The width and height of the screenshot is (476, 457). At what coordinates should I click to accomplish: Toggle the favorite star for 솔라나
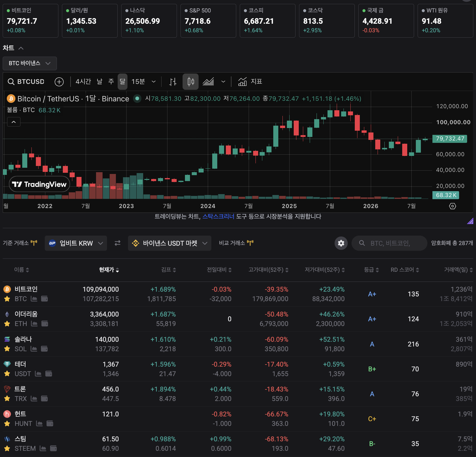click(x=7, y=349)
